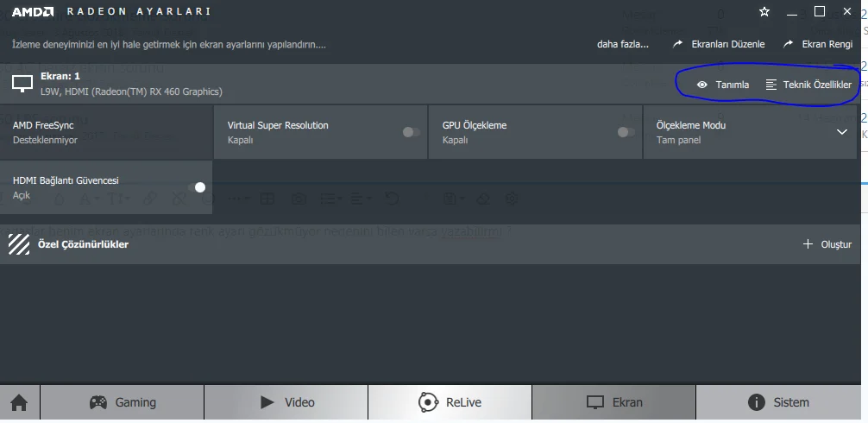Image resolution: width=868 pixels, height=423 pixels.
Task: Click the AMD FreeSync tile
Action: pyautogui.click(x=106, y=132)
